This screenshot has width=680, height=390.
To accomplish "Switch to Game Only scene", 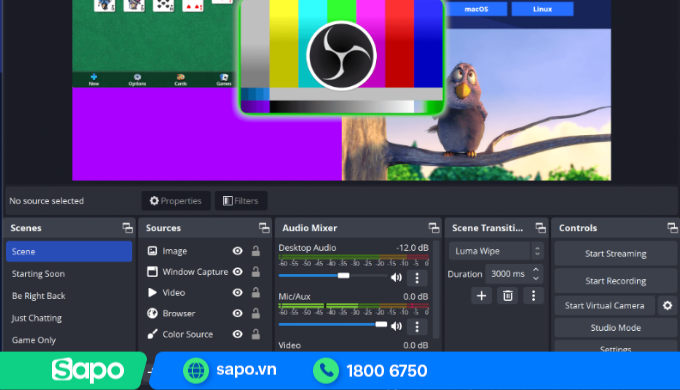I will point(69,340).
